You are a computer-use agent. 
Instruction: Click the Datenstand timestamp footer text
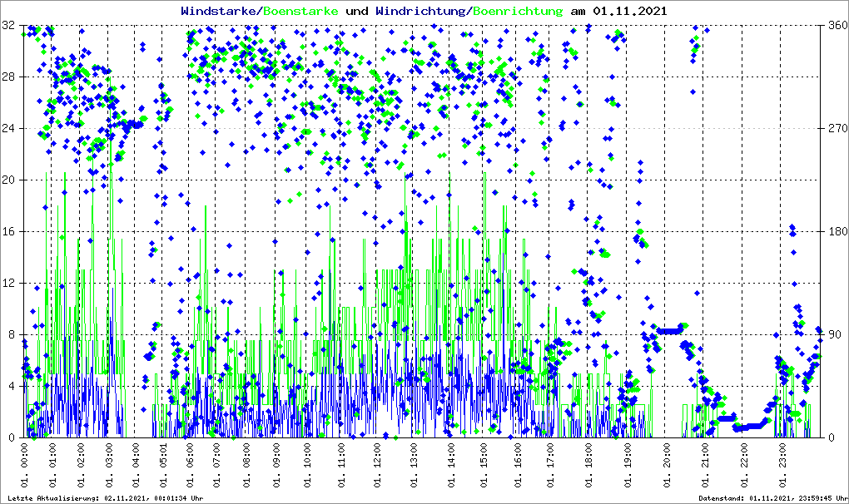[773, 498]
